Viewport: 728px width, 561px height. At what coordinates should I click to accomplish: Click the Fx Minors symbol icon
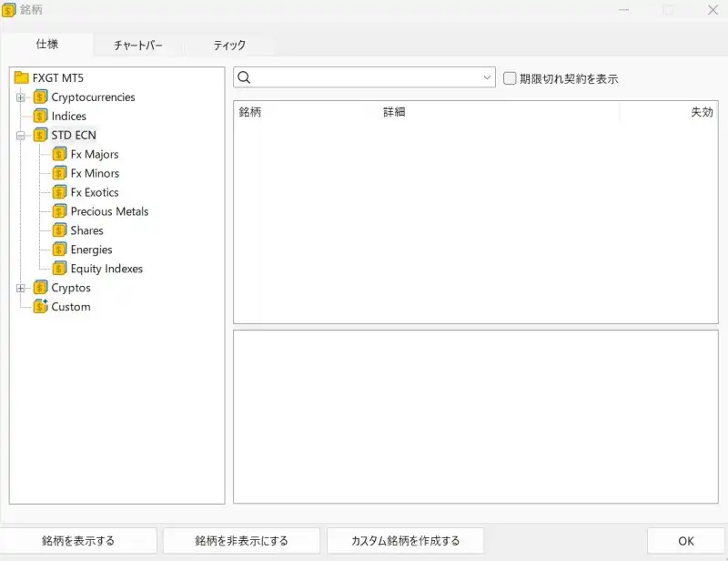pyautogui.click(x=59, y=173)
